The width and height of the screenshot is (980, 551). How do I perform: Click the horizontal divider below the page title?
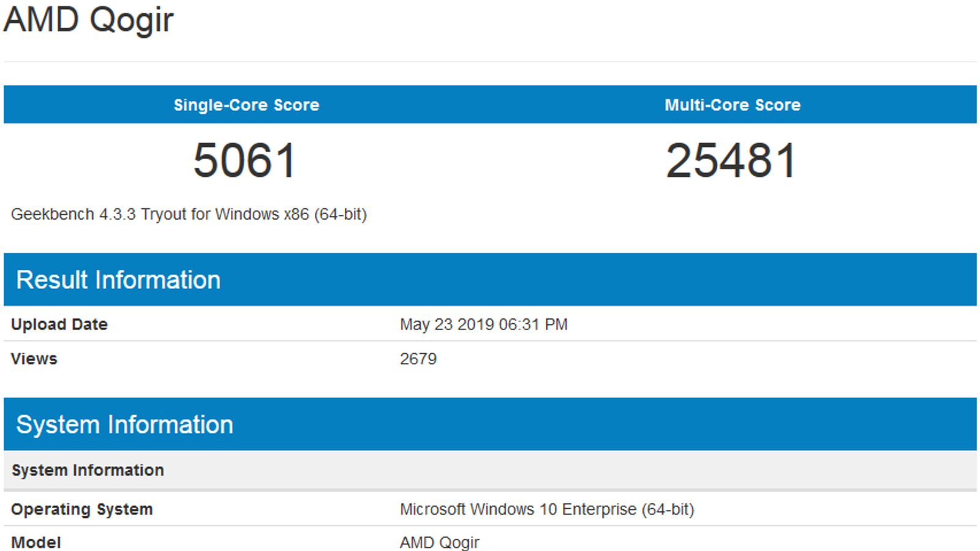[x=490, y=61]
